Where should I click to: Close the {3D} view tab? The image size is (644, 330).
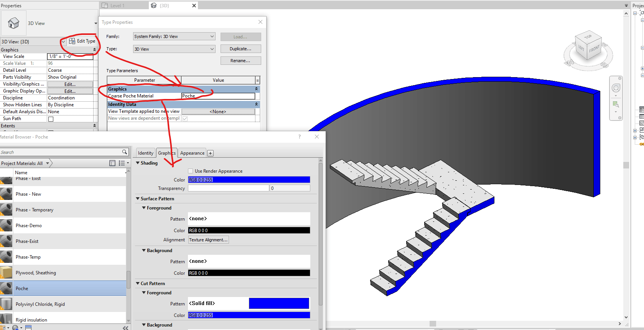(x=194, y=5)
